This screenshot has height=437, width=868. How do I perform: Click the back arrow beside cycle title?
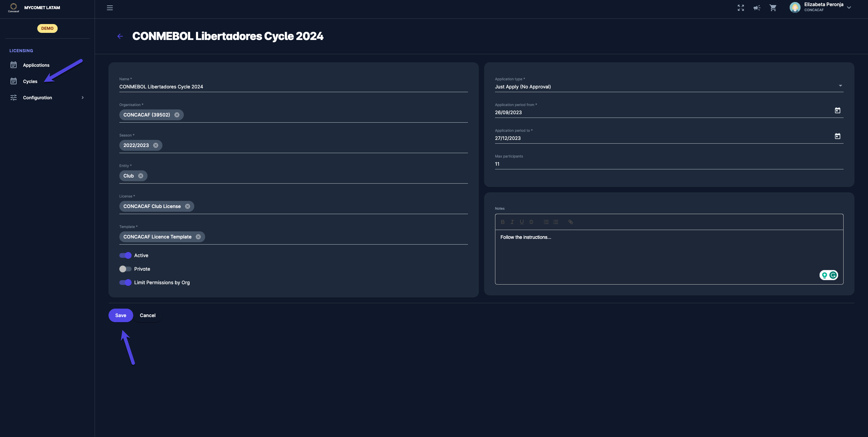pos(120,36)
